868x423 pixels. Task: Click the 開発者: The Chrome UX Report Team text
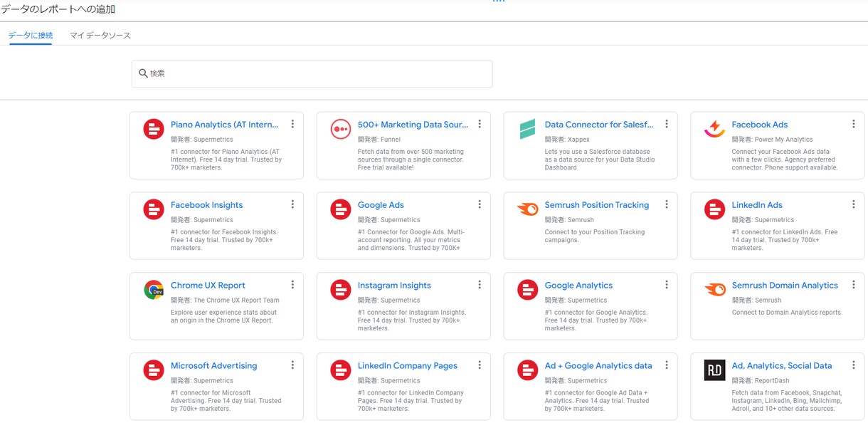[225, 301]
